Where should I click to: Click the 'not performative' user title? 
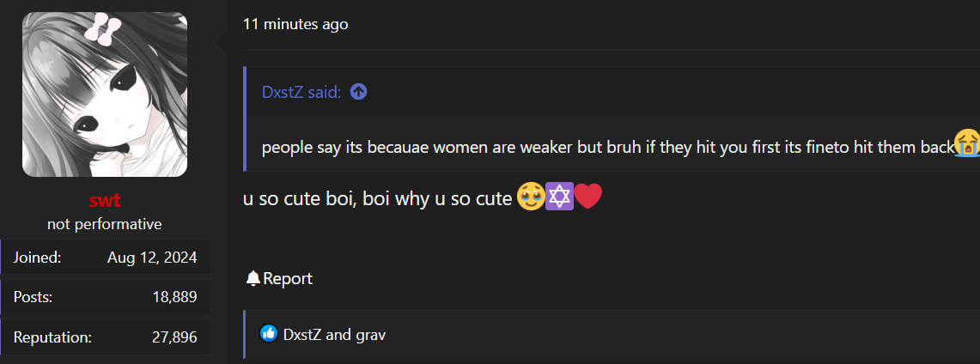click(x=105, y=224)
